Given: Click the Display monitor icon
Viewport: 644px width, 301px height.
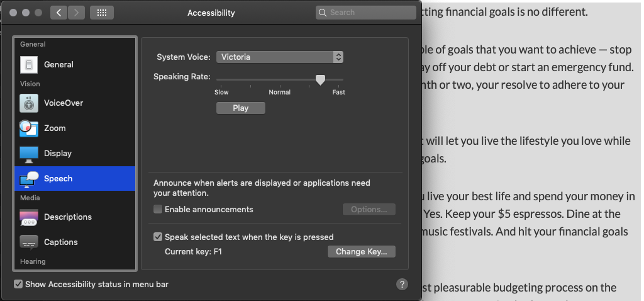Looking at the screenshot, I should [x=29, y=153].
